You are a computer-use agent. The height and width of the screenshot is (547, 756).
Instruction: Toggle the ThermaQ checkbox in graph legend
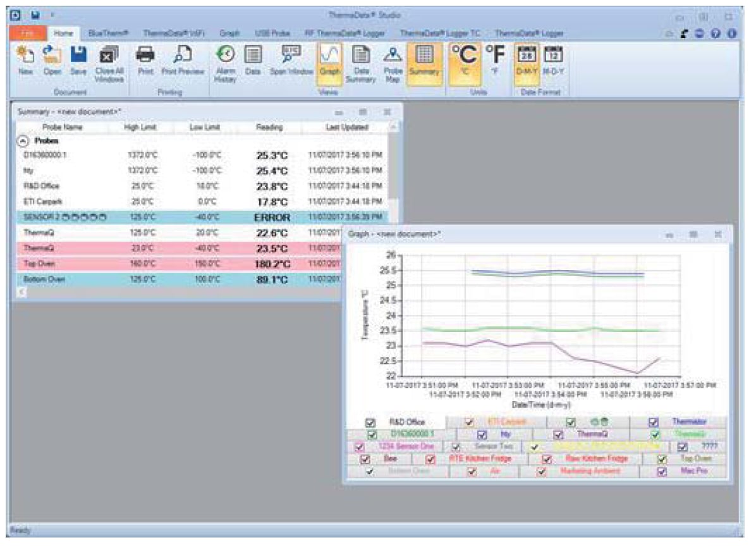click(558, 435)
